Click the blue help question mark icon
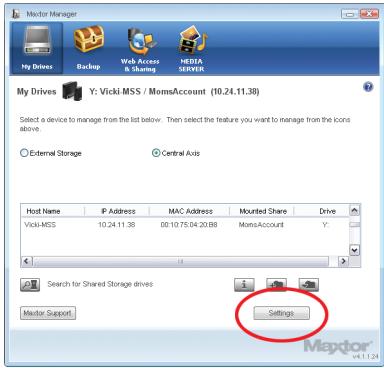 point(368,87)
